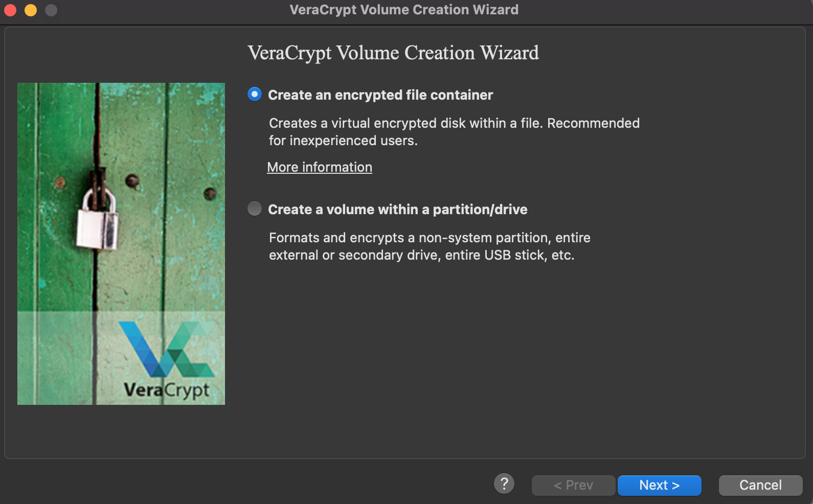
Task: Click the VeraCrypt padlock image
Action: (121, 244)
